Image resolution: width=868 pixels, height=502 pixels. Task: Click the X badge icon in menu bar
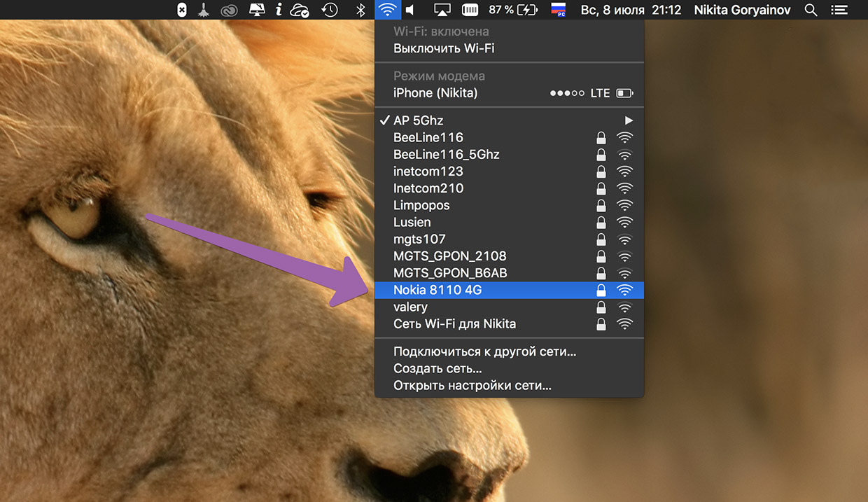(x=182, y=10)
